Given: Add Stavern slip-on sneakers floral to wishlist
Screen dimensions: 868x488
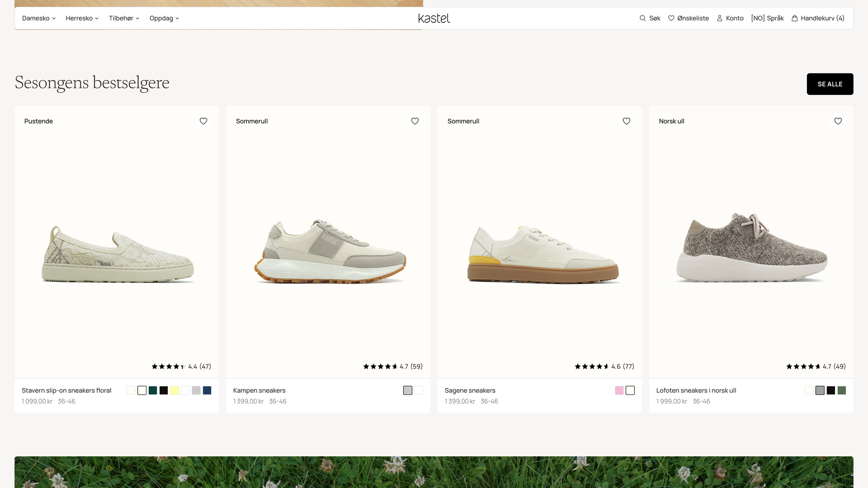Looking at the screenshot, I should click(203, 121).
